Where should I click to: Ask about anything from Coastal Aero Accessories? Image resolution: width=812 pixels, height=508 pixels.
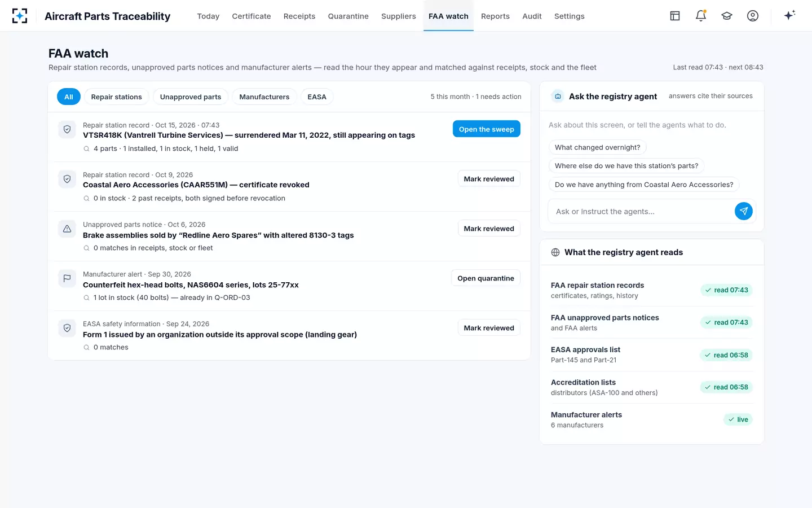[644, 185]
